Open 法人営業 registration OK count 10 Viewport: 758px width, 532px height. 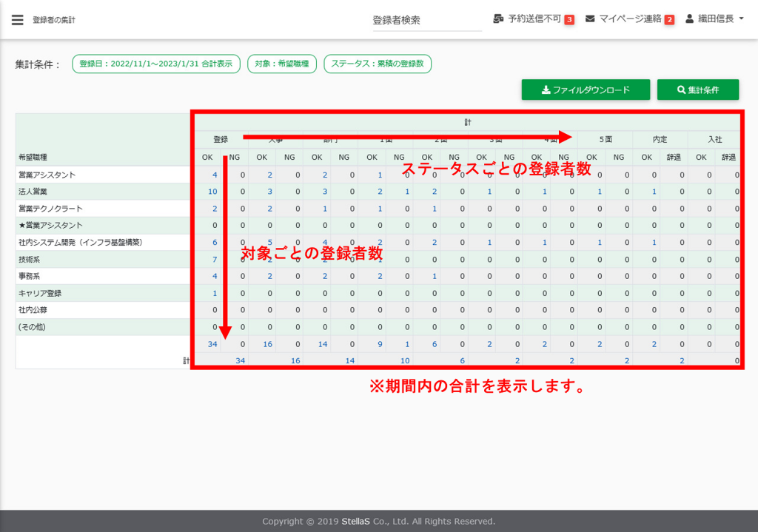(x=212, y=192)
